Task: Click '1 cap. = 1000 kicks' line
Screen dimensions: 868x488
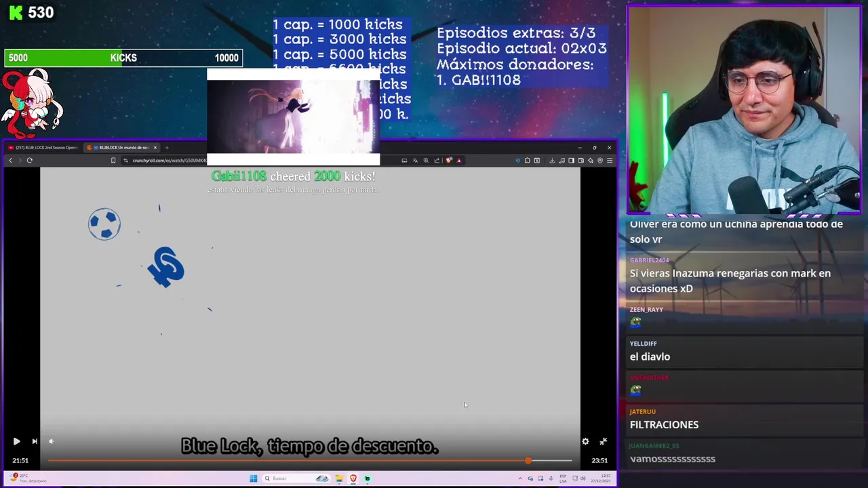Action: click(338, 24)
